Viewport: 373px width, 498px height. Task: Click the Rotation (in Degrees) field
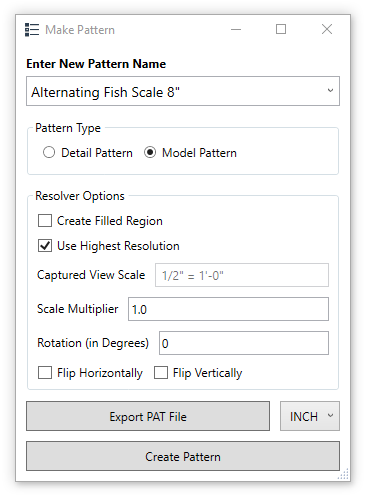point(244,343)
